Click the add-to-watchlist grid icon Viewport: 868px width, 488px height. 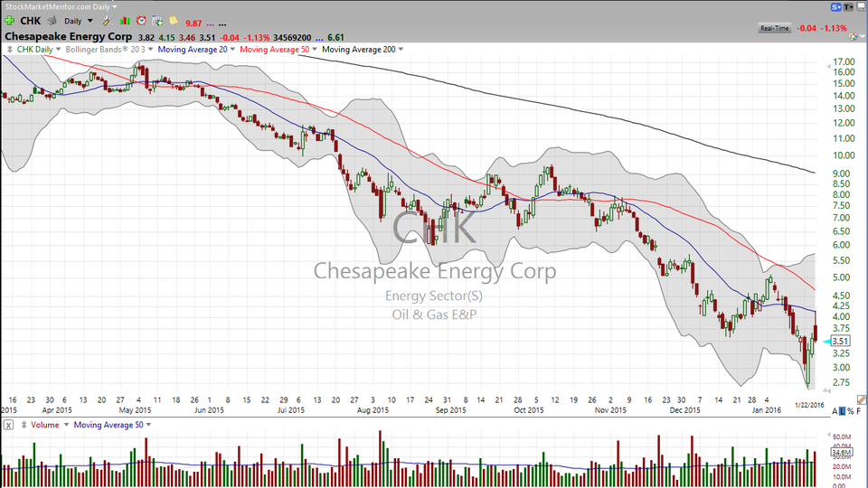157,21
